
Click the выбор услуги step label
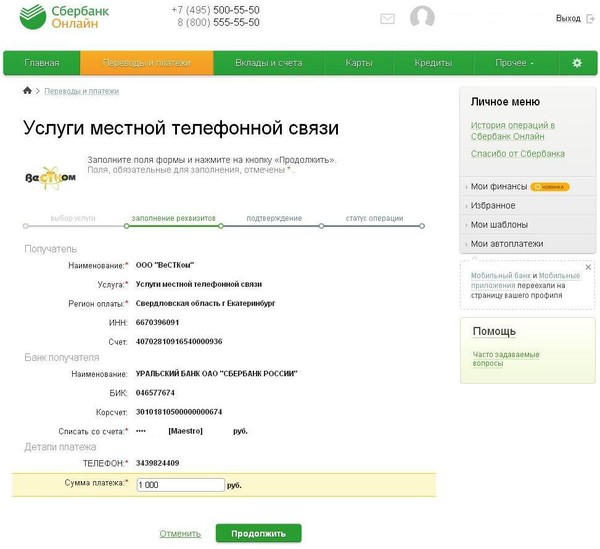[x=73, y=218]
